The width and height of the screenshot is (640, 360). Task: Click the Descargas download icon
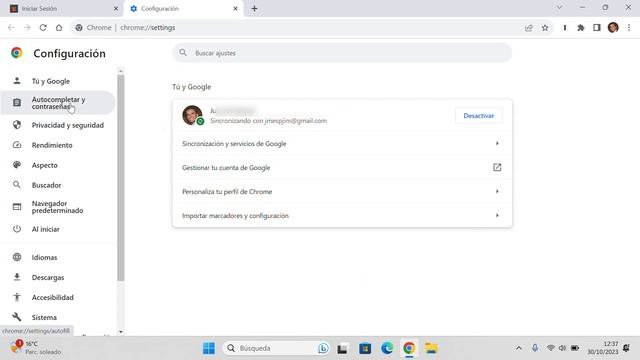click(x=17, y=277)
